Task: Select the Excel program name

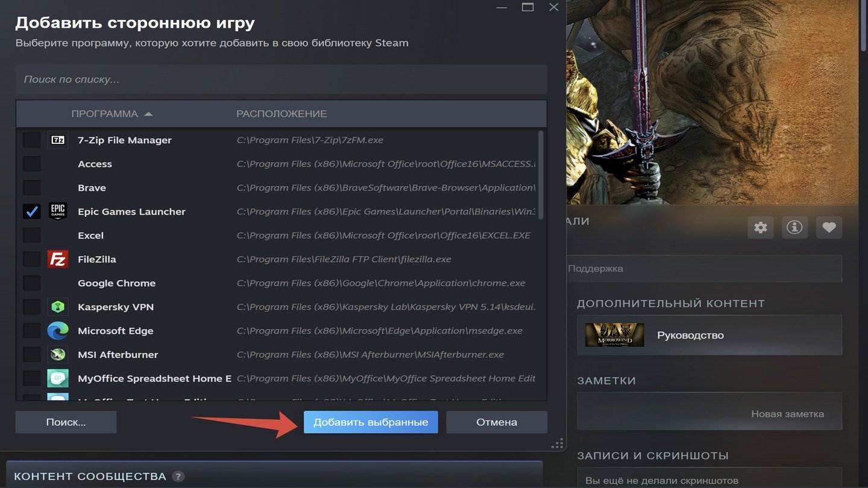Action: pyautogui.click(x=90, y=236)
